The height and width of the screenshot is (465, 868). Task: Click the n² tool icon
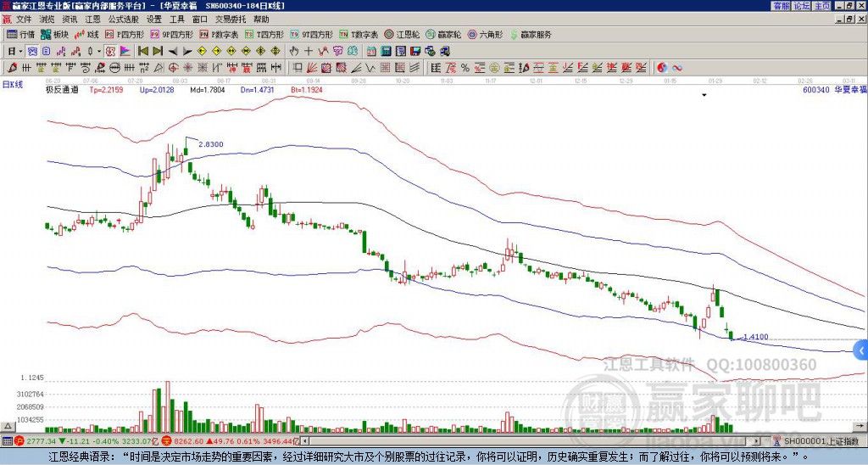(144, 68)
